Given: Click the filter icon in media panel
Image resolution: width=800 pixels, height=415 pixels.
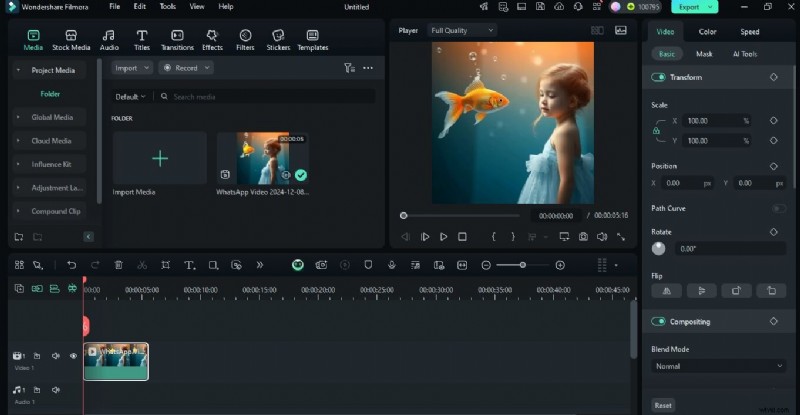Looking at the screenshot, I should 349,68.
